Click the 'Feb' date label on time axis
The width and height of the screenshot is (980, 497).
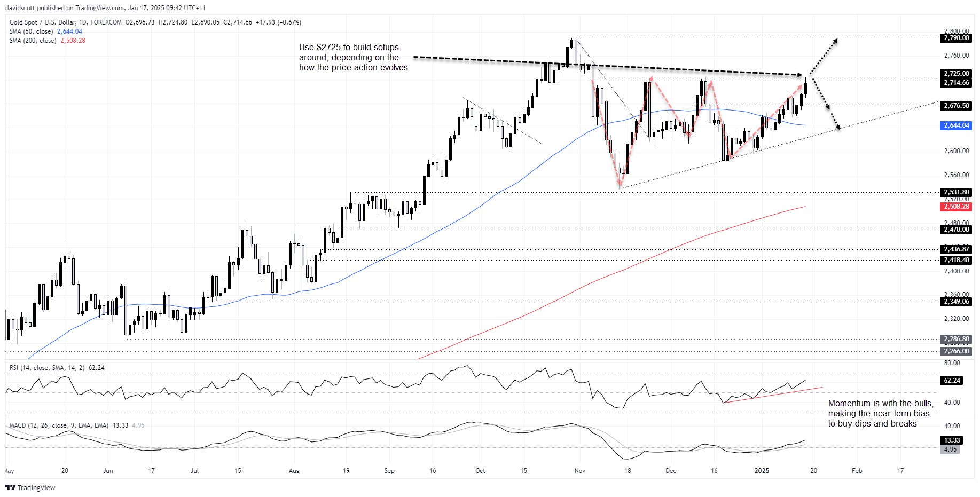(x=857, y=471)
